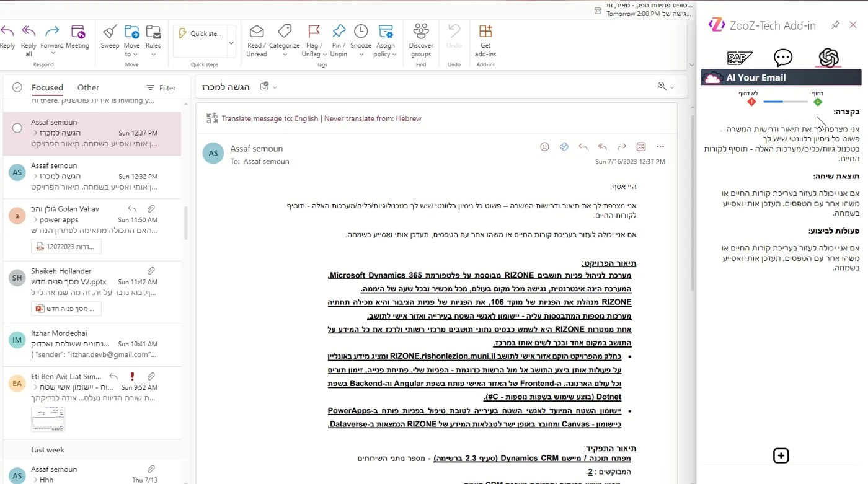The height and width of the screenshot is (484, 868).
Task: Click the blue Viva icon in message header
Action: 564,147
